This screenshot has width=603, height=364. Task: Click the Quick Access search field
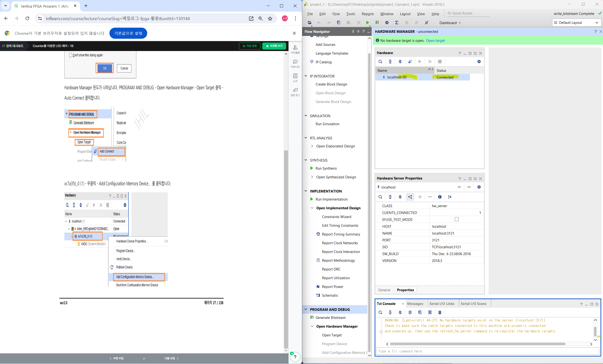point(468,13)
